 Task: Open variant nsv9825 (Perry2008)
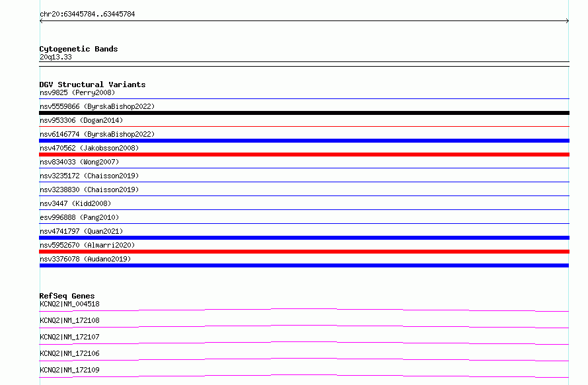pyautogui.click(x=77, y=92)
